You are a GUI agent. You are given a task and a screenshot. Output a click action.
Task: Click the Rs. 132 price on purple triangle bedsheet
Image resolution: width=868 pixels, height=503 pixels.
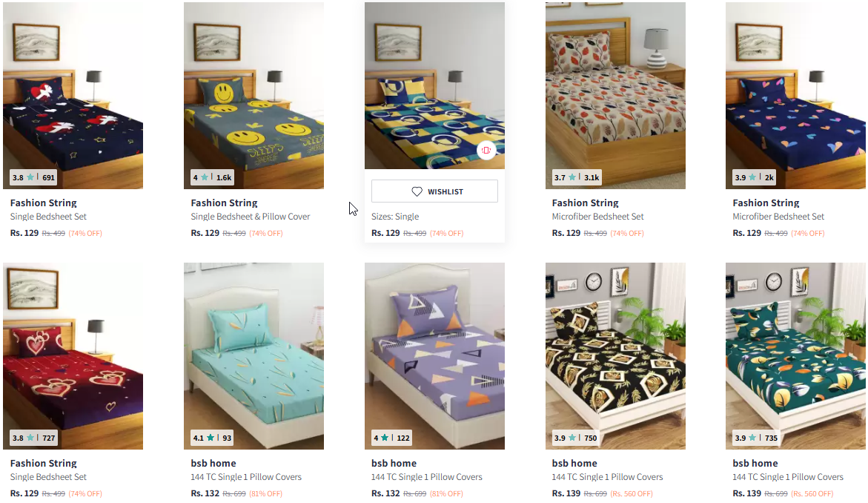pyautogui.click(x=385, y=493)
